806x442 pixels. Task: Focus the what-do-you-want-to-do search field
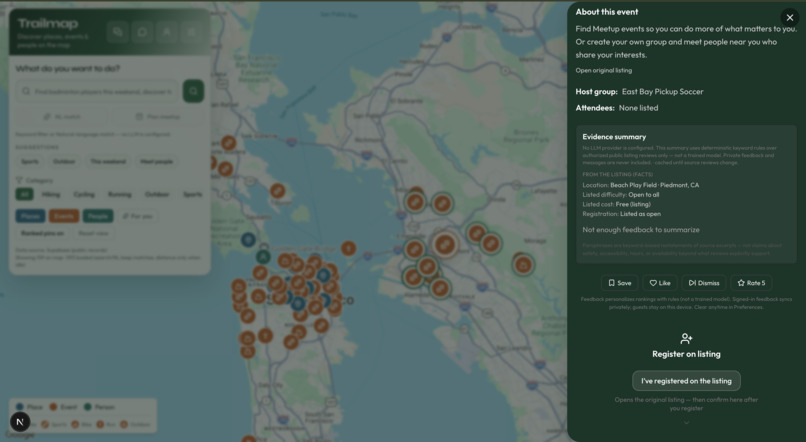point(97,91)
